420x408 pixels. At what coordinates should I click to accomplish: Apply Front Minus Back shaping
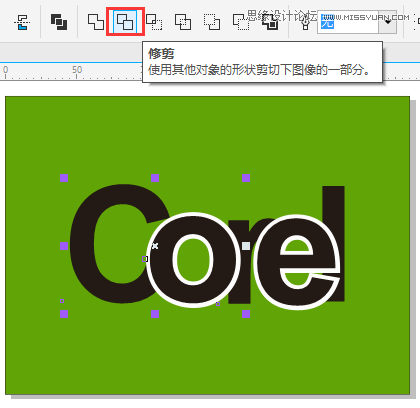212,22
